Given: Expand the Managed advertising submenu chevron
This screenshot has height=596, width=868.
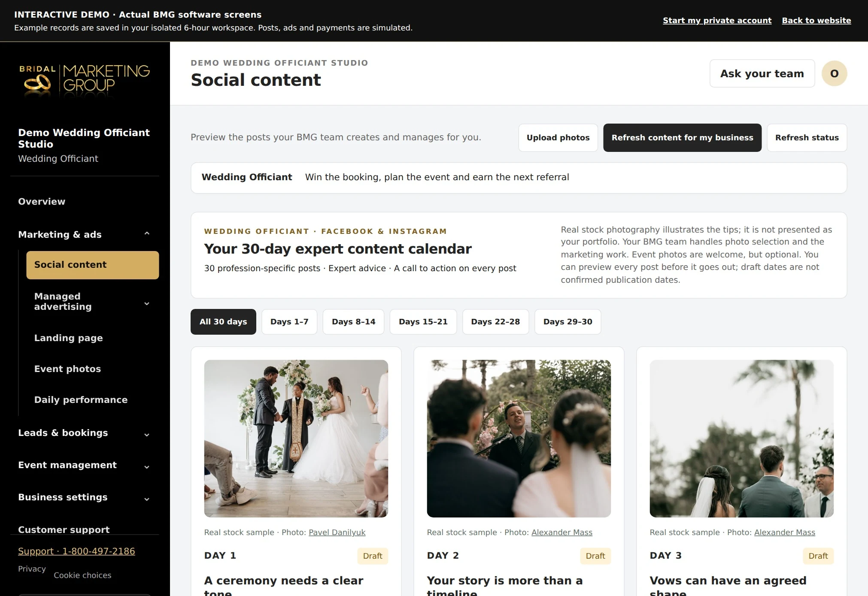Looking at the screenshot, I should coord(147,303).
